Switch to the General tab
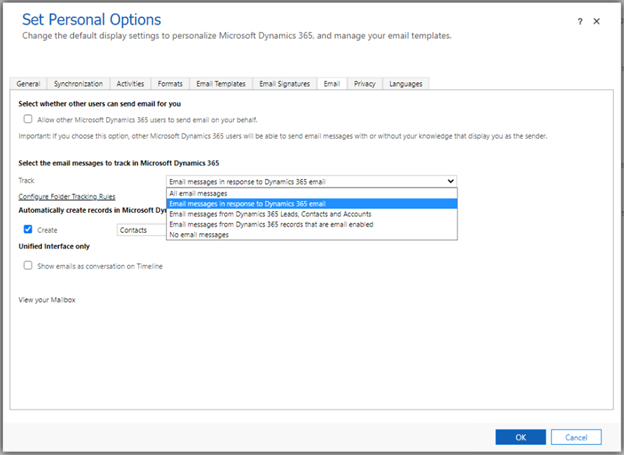 (x=28, y=84)
